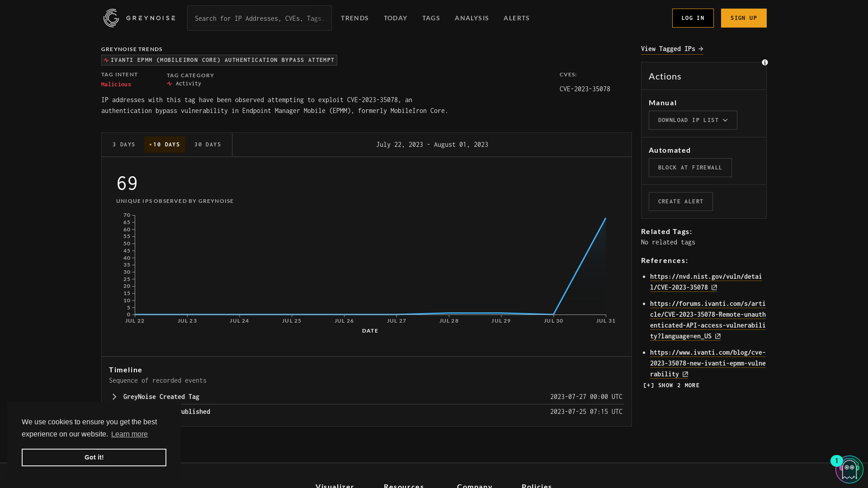Viewport: 868px width, 488px height.
Task: Open the Alerts menu item
Action: [516, 18]
